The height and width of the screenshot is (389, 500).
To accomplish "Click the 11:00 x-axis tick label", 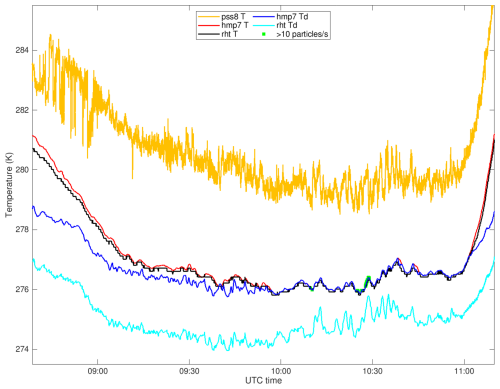I will [464, 371].
